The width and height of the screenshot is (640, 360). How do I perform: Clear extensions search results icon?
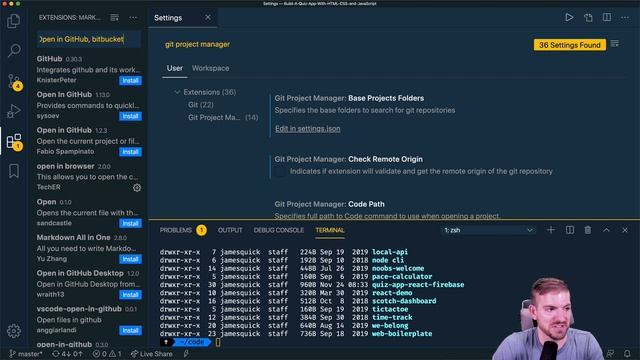[x=115, y=18]
